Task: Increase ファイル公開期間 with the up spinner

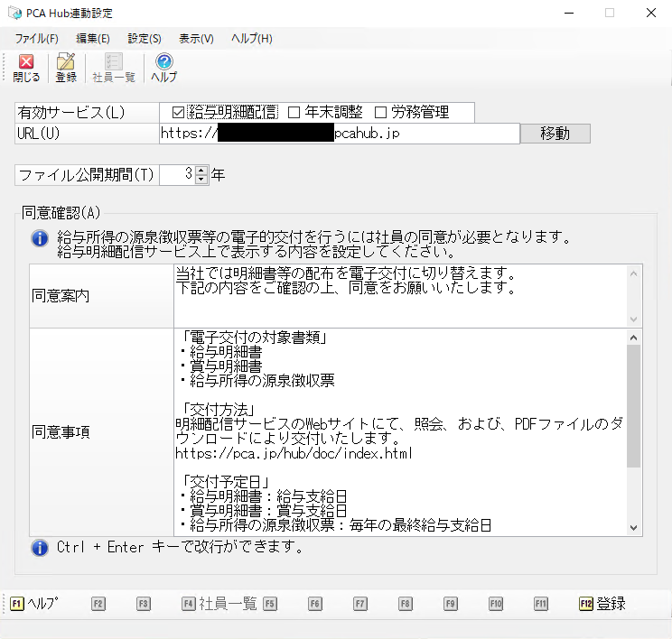Action: pos(201,170)
